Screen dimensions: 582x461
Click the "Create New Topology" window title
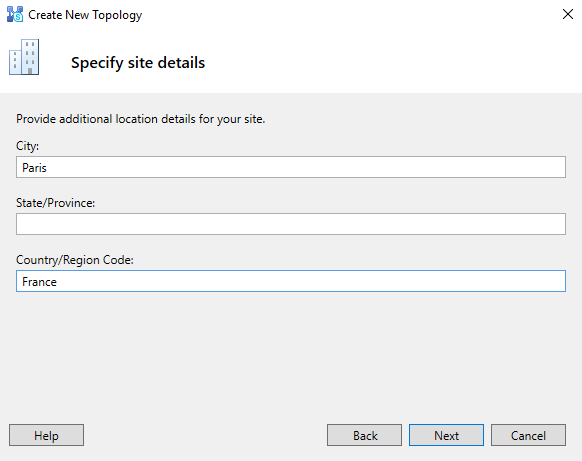tap(85, 15)
